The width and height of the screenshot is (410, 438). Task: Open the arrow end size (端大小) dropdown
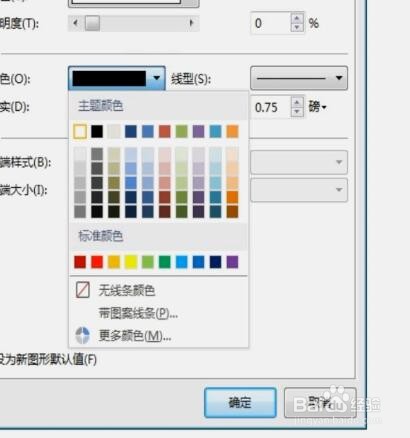(299, 190)
